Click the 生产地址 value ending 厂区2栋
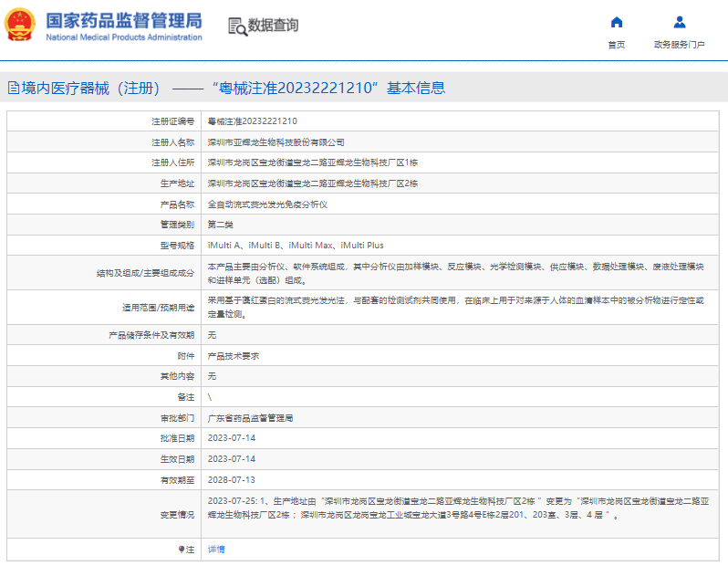This screenshot has width=728, height=566. (x=313, y=183)
